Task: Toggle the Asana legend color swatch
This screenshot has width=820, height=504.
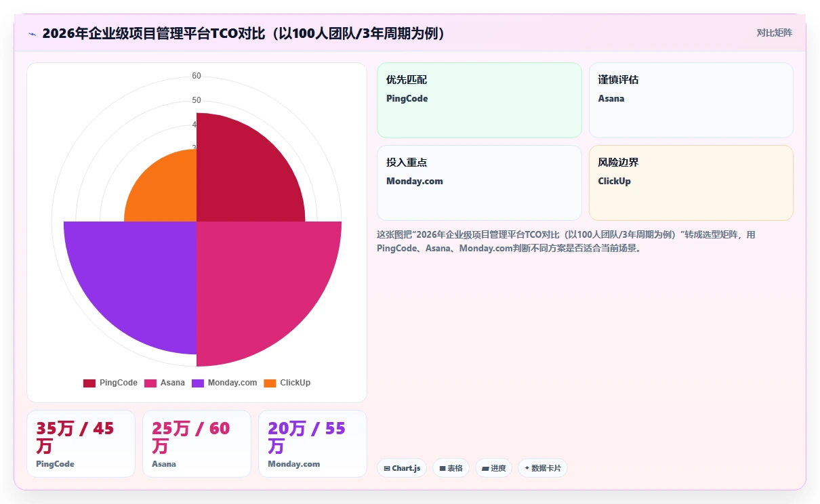Action: [150, 383]
